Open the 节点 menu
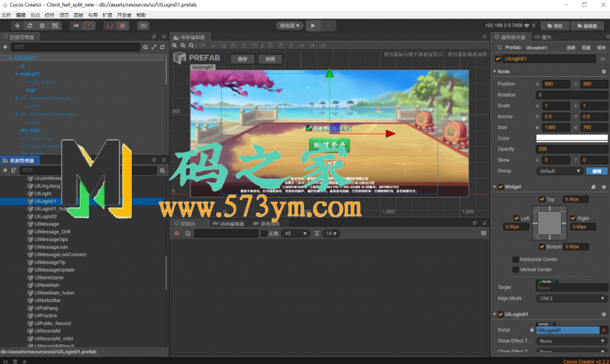This screenshot has width=610, height=364. (x=35, y=15)
